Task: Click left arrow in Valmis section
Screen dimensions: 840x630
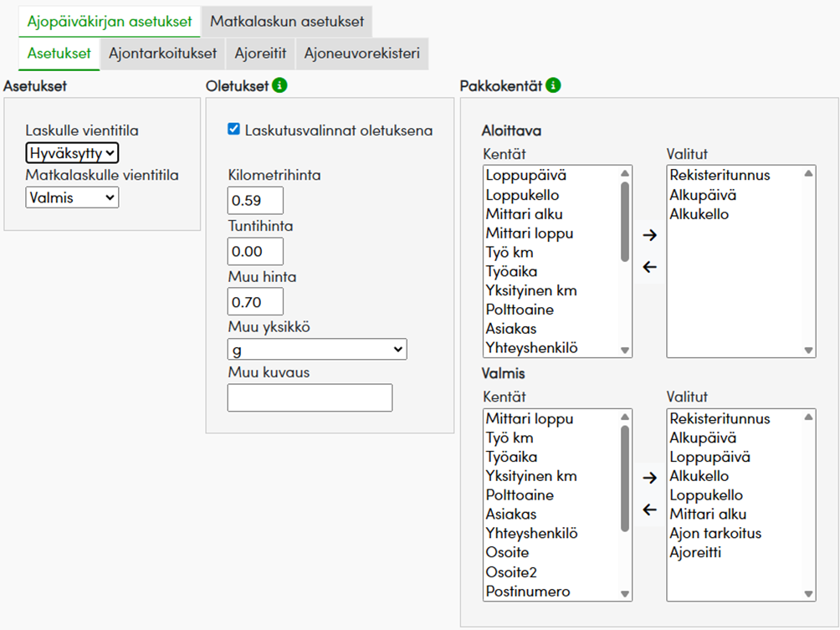Action: coord(649,510)
